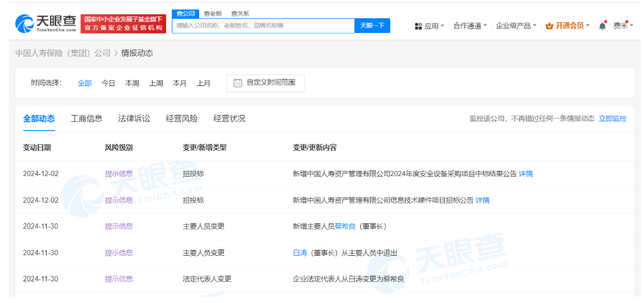This screenshot has width=644, height=303.
Task: Open the 开通会员 dropdown
Action: [x=572, y=26]
